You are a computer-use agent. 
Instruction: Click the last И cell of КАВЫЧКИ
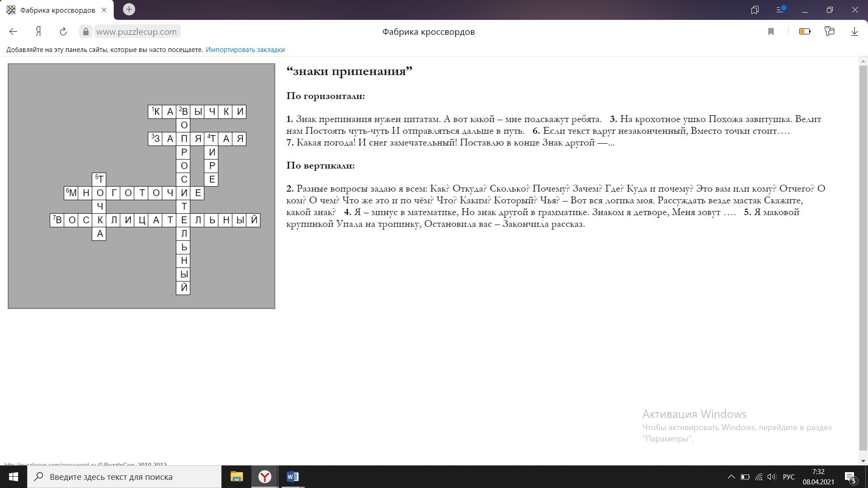(239, 112)
